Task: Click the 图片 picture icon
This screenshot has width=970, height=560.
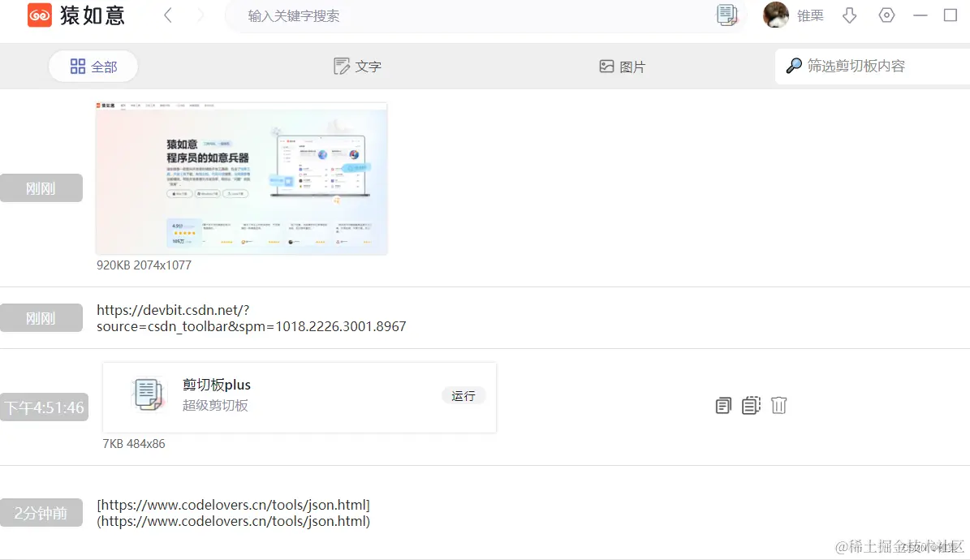Action: (x=607, y=67)
